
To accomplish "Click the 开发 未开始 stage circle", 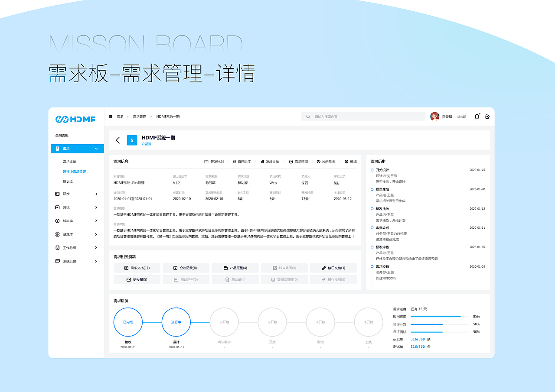I will (272, 322).
